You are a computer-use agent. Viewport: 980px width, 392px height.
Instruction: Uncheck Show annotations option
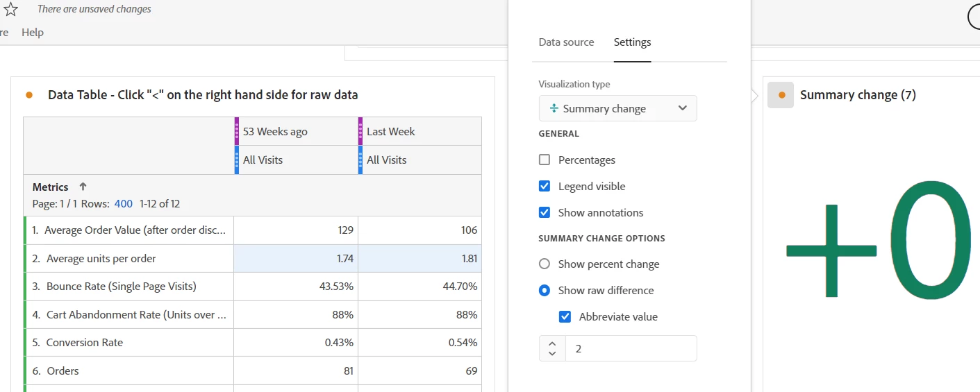pos(545,212)
